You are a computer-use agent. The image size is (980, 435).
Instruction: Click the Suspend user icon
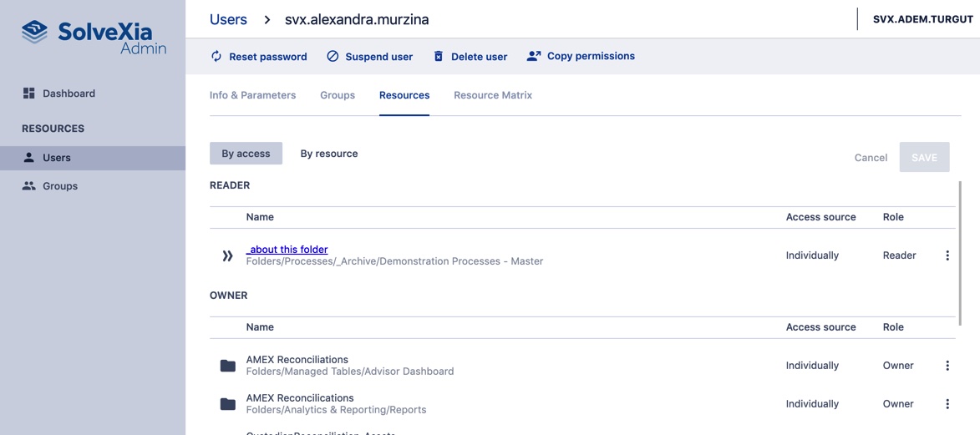tap(333, 56)
